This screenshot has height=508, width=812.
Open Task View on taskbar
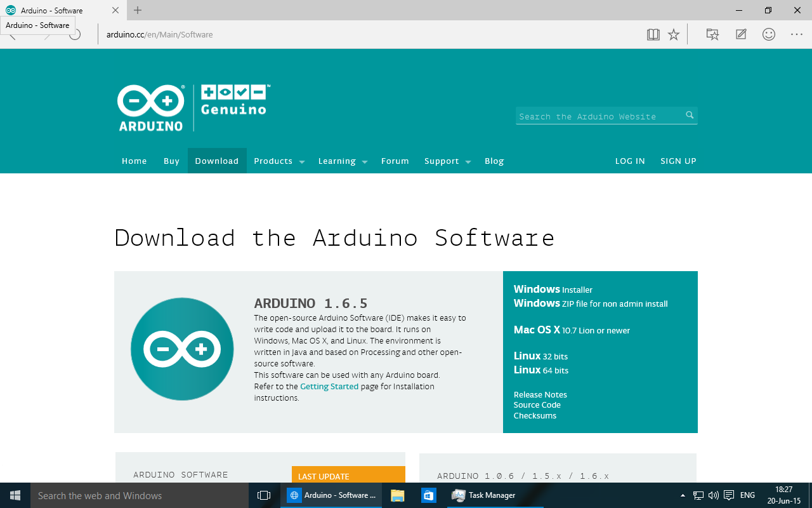pos(264,495)
